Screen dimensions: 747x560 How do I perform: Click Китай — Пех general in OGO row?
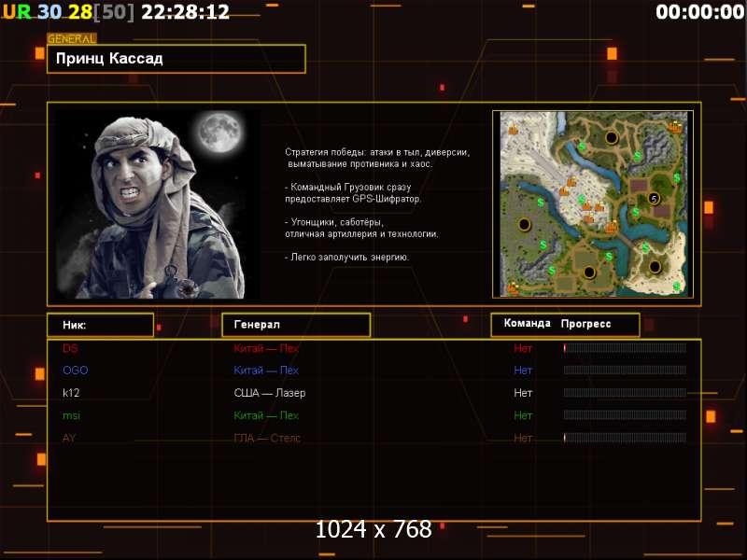click(266, 370)
